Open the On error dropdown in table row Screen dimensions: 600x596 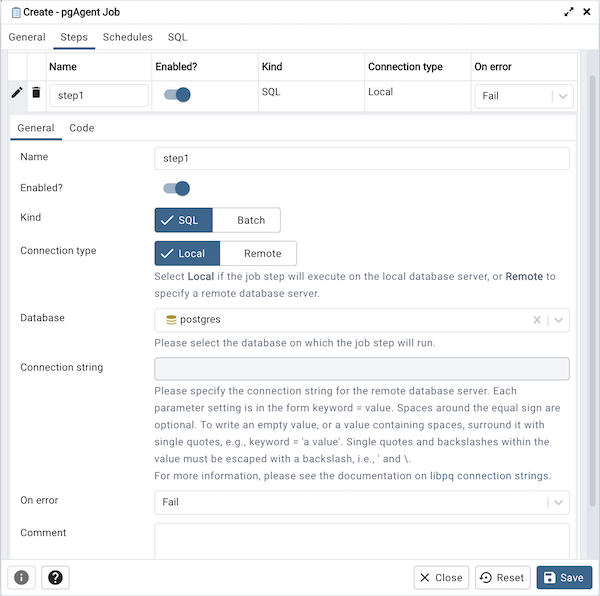tap(563, 96)
